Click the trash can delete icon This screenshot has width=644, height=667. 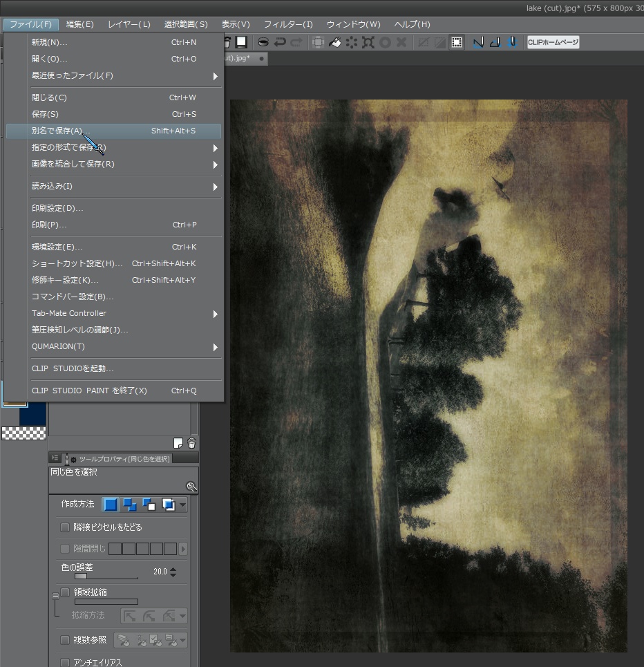(191, 443)
